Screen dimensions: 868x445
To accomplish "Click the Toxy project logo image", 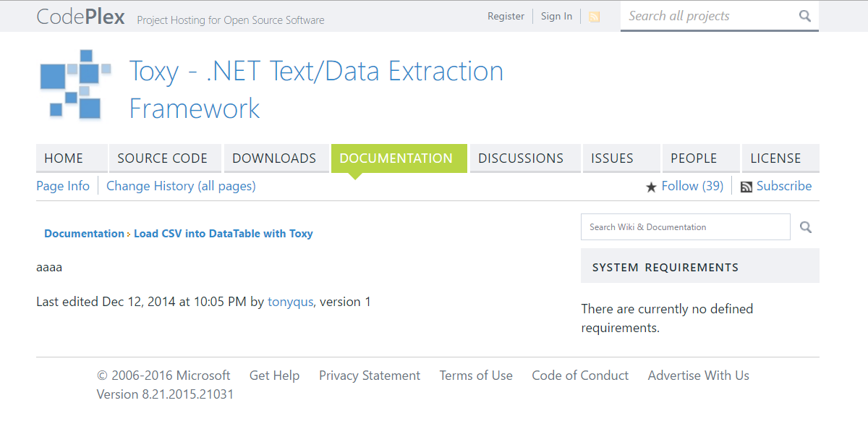I will tap(75, 85).
